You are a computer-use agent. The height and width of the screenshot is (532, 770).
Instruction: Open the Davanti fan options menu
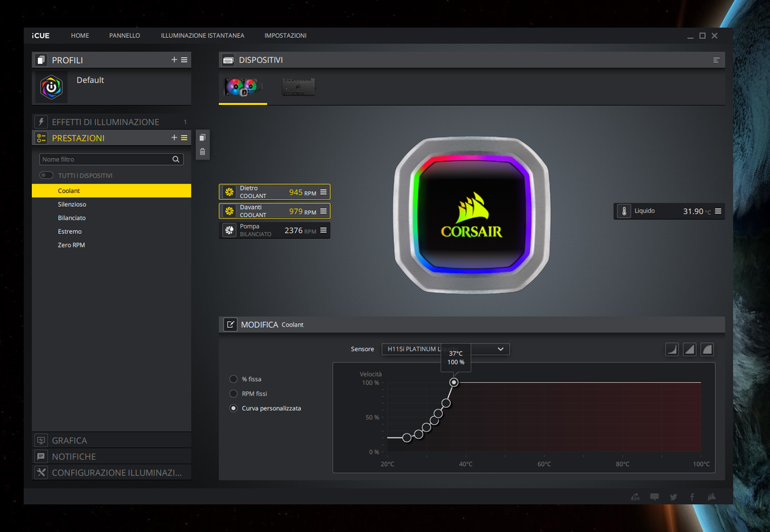coord(323,211)
